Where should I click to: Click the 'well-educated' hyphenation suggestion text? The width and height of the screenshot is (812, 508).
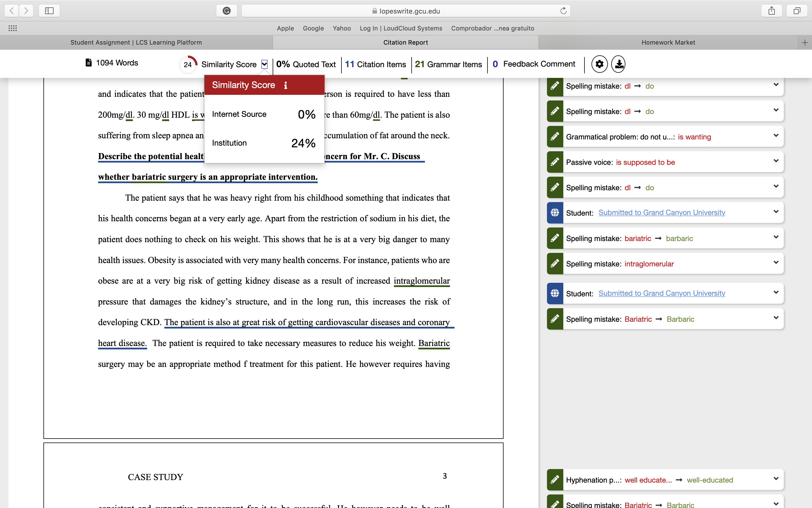[710, 480]
